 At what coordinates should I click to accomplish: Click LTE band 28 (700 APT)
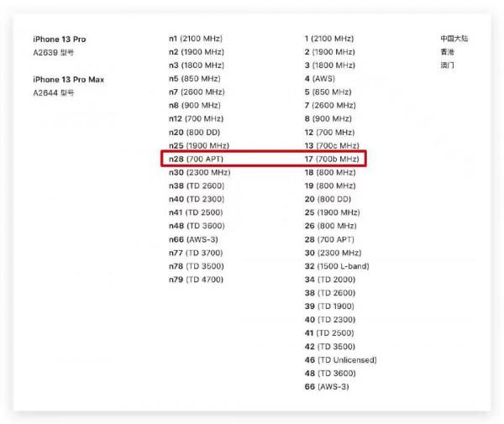pyautogui.click(x=329, y=239)
